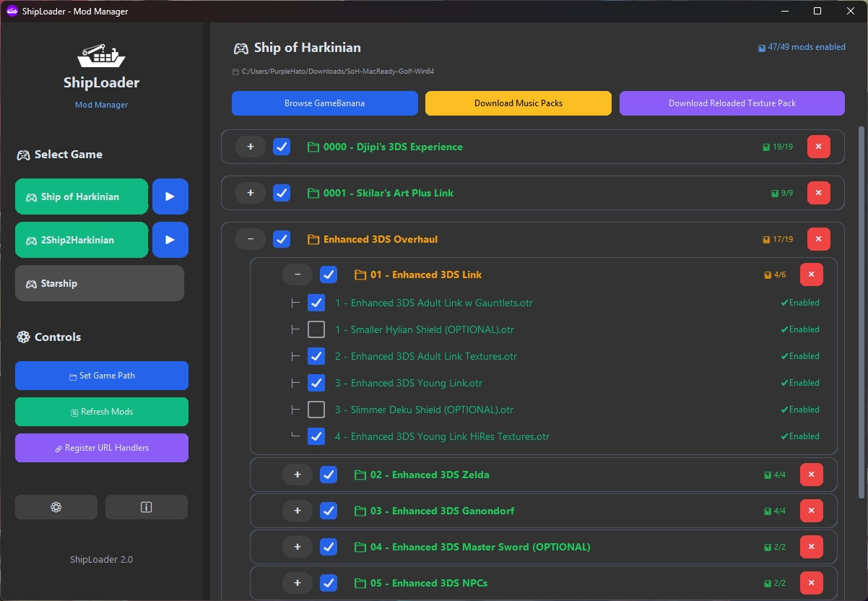868x601 pixels.
Task: Switch to the 2Ship2Harkinian game
Action: (x=81, y=239)
